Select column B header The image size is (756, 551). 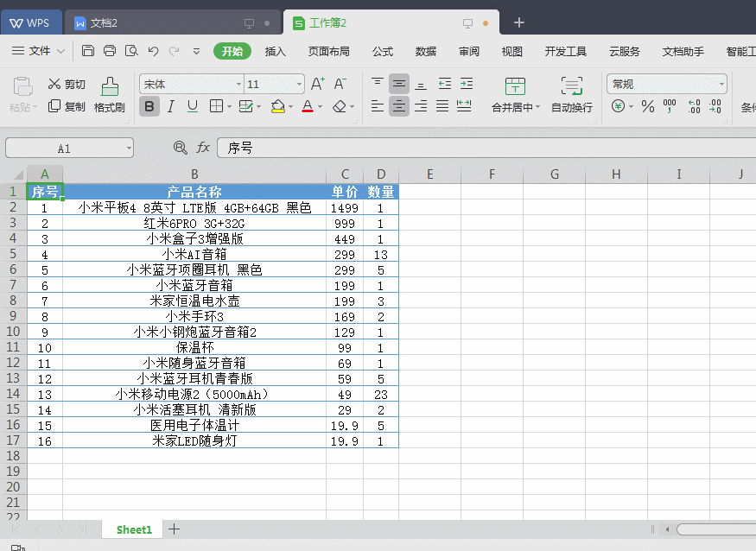[x=194, y=174]
